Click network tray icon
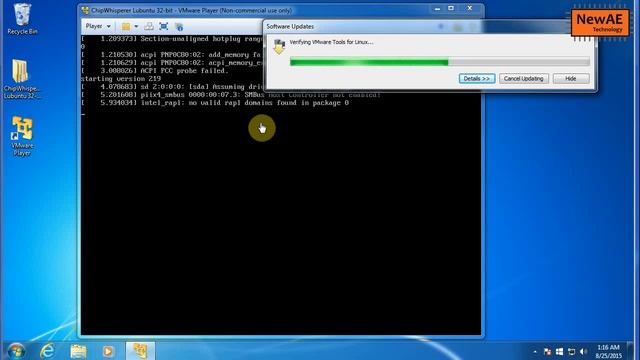The width and height of the screenshot is (640, 360). [571, 351]
